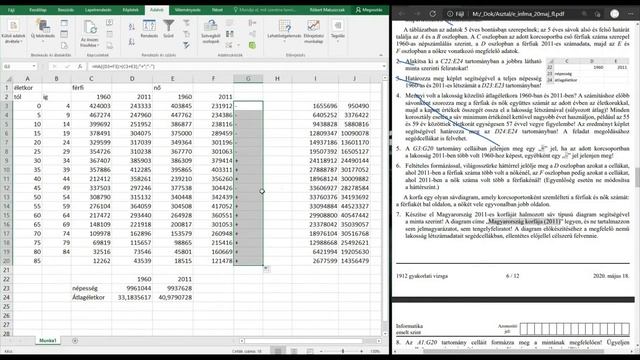Switch to the Kezdőlap ribbon tab
The height and width of the screenshot is (360, 640).
point(38,10)
